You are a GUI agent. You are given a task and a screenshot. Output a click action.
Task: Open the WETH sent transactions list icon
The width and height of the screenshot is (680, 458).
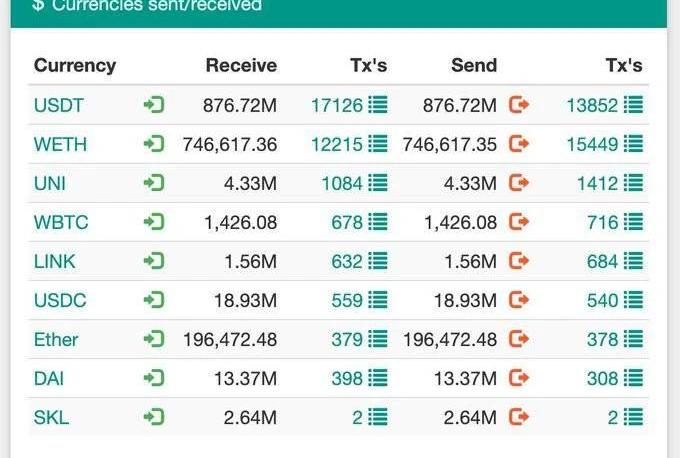(633, 144)
